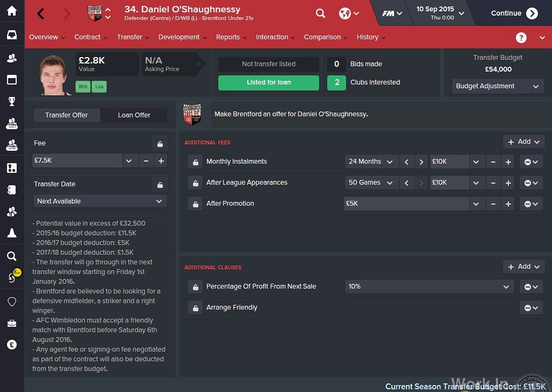Increase the Fee with plus button
The height and width of the screenshot is (392, 552).
click(x=161, y=160)
